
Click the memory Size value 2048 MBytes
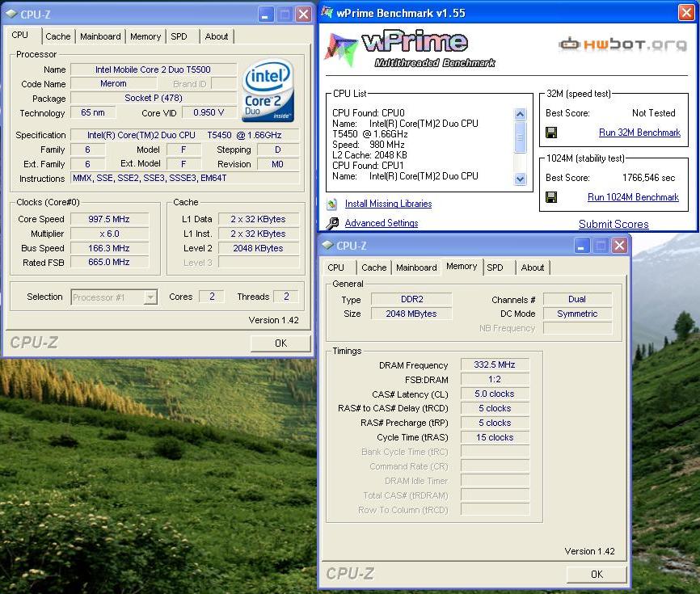pyautogui.click(x=411, y=314)
